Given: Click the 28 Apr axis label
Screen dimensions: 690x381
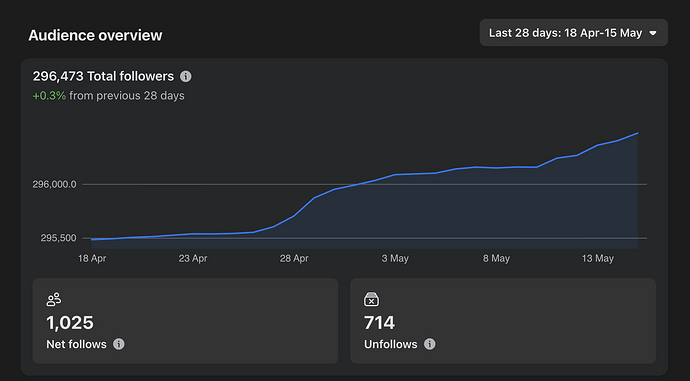Looking at the screenshot, I should tap(294, 259).
